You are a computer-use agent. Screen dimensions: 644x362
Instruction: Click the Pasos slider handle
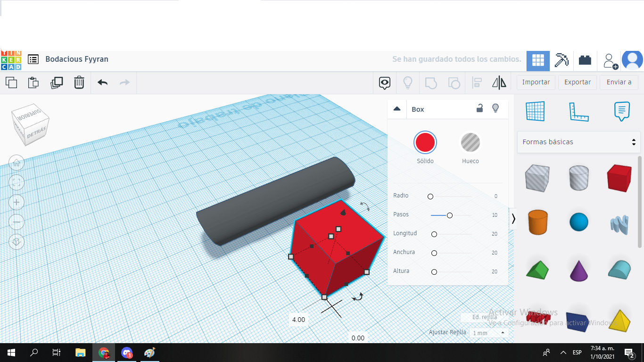[450, 215]
